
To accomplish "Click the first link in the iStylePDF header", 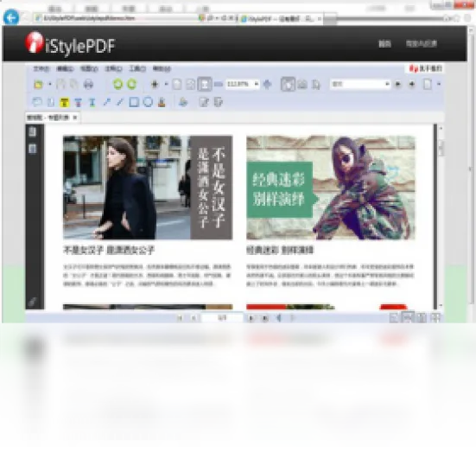I will click(384, 44).
